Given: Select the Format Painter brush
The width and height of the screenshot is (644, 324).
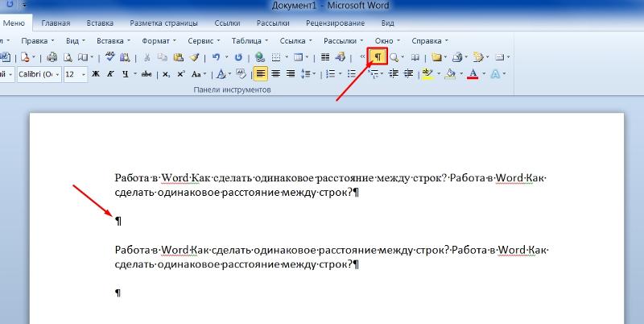Looking at the screenshot, I should (x=194, y=57).
